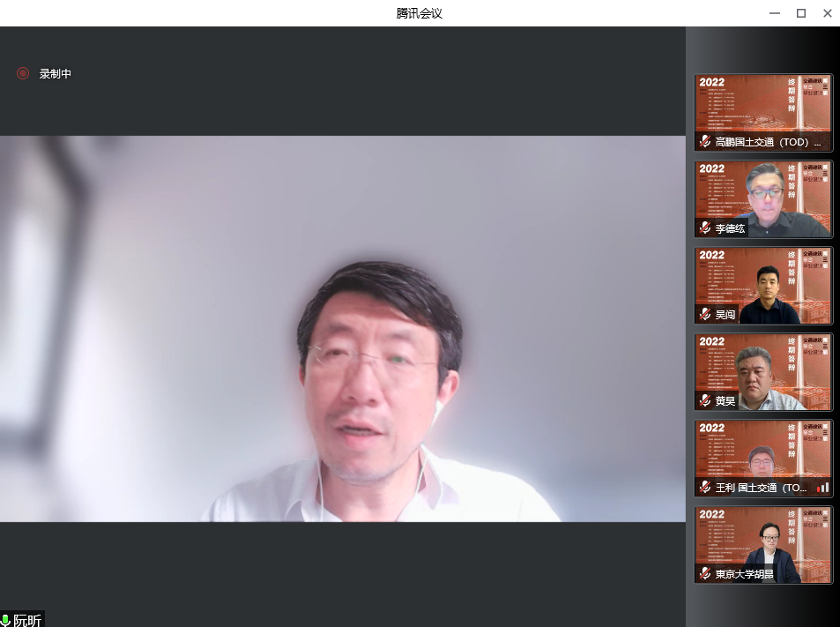Click muted mic icon beside 吴闯
840x627 pixels.
tap(705, 315)
